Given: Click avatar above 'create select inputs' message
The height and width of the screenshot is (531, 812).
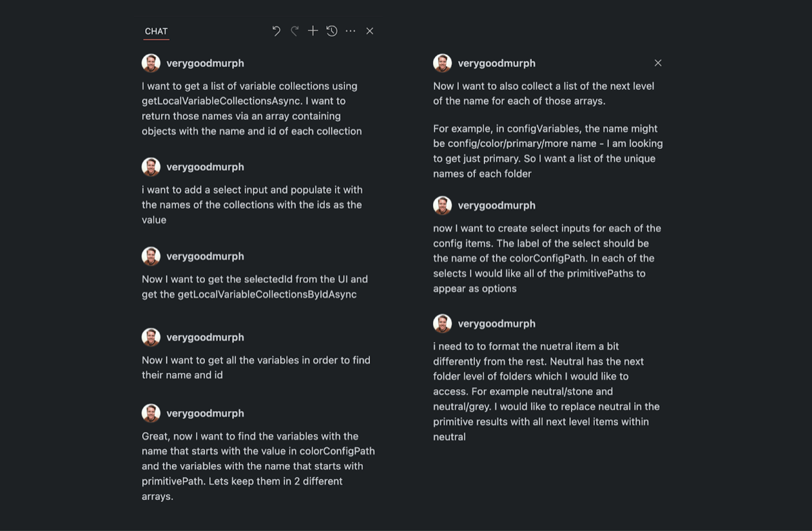Looking at the screenshot, I should (443, 205).
